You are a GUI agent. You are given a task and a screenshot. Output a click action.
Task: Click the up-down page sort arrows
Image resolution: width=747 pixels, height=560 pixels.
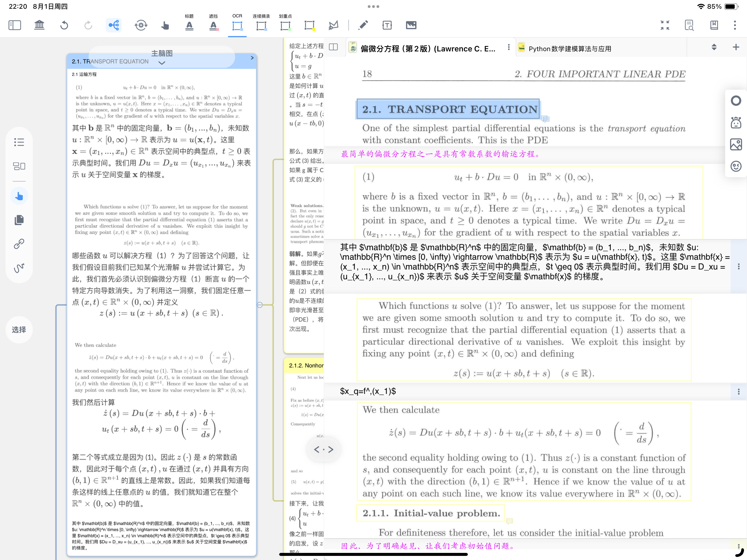[x=714, y=47]
